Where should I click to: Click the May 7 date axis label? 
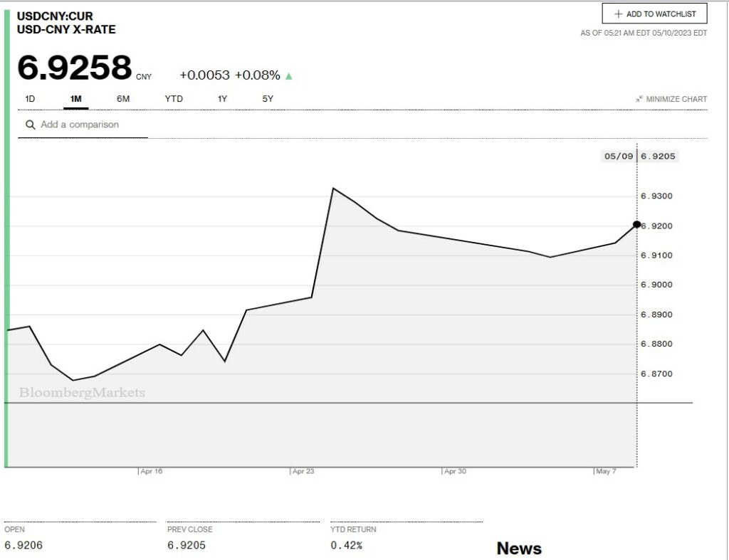click(x=606, y=471)
